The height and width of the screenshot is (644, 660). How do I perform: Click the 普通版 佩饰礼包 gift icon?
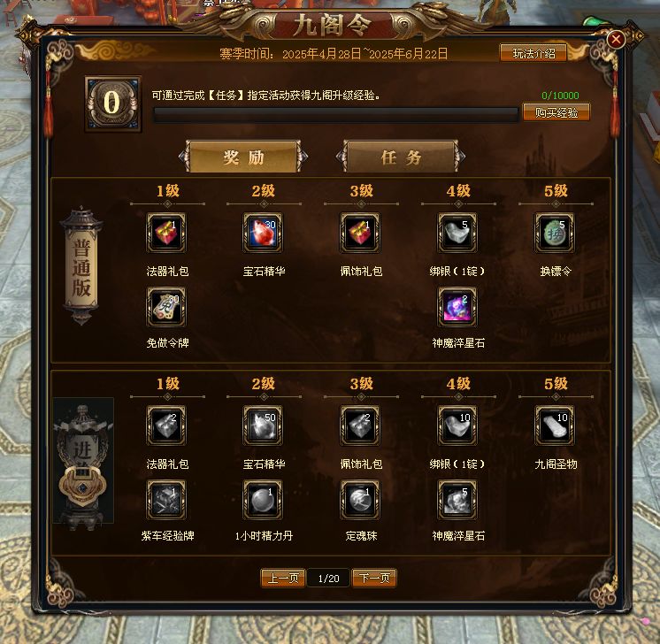tap(360, 233)
